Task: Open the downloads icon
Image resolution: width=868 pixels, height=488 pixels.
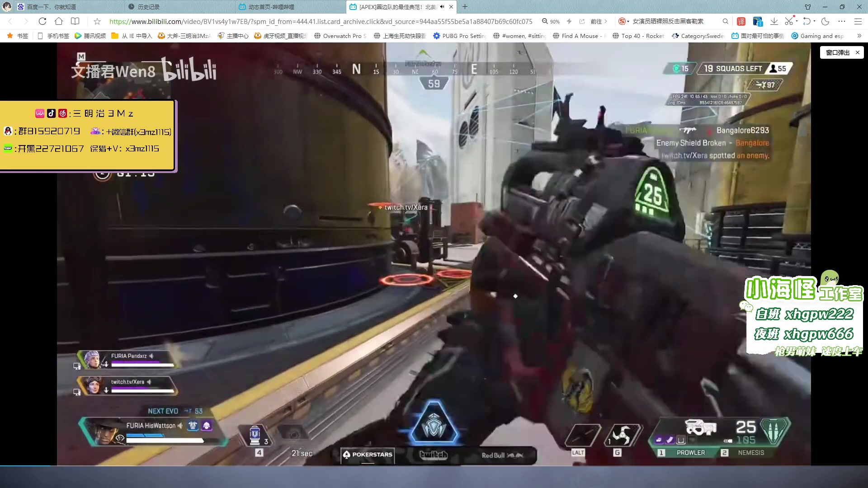Action: point(774,21)
